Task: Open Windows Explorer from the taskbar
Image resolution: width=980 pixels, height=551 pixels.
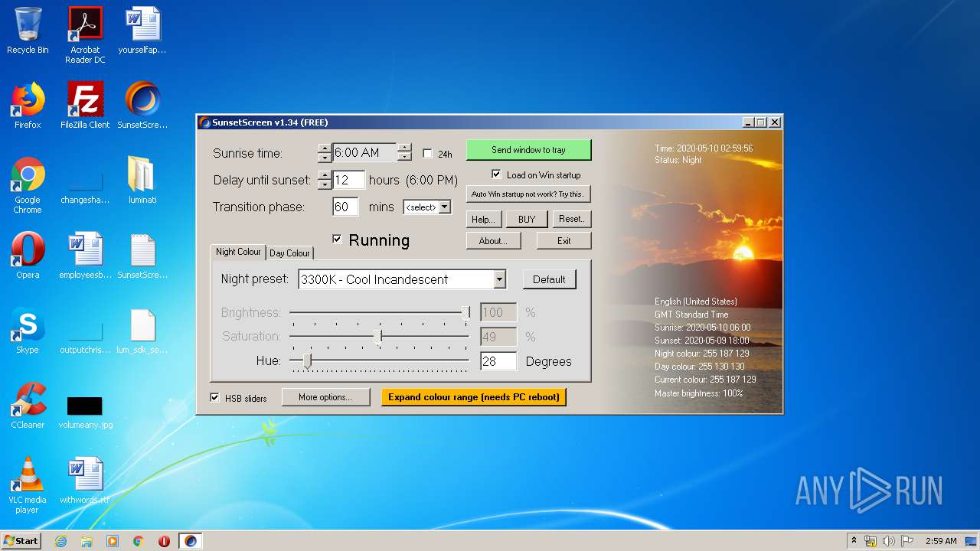Action: 87,541
